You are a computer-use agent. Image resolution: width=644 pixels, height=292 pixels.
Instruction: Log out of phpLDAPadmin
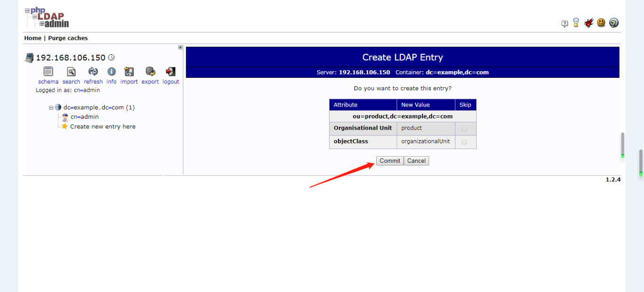point(170,72)
